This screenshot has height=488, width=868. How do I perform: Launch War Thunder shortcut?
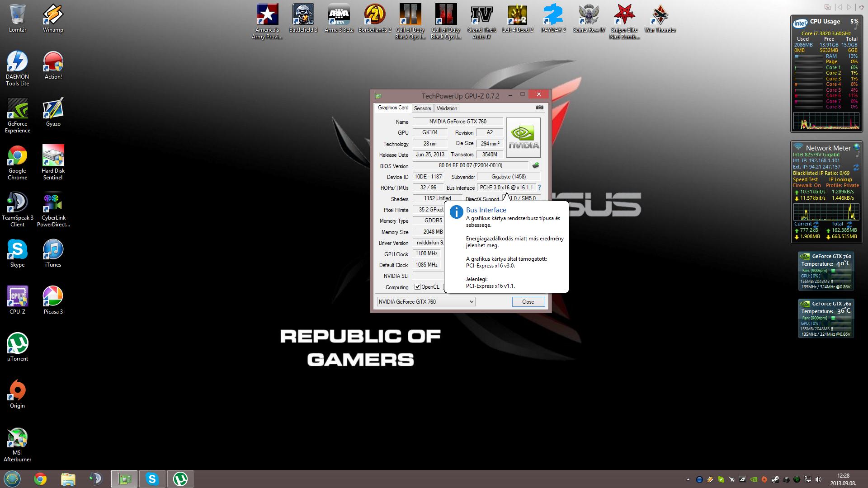pos(660,19)
